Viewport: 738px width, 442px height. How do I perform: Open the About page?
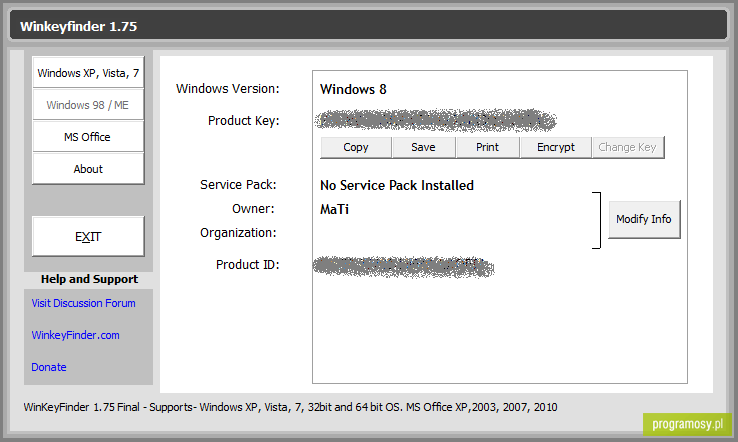[x=88, y=169]
